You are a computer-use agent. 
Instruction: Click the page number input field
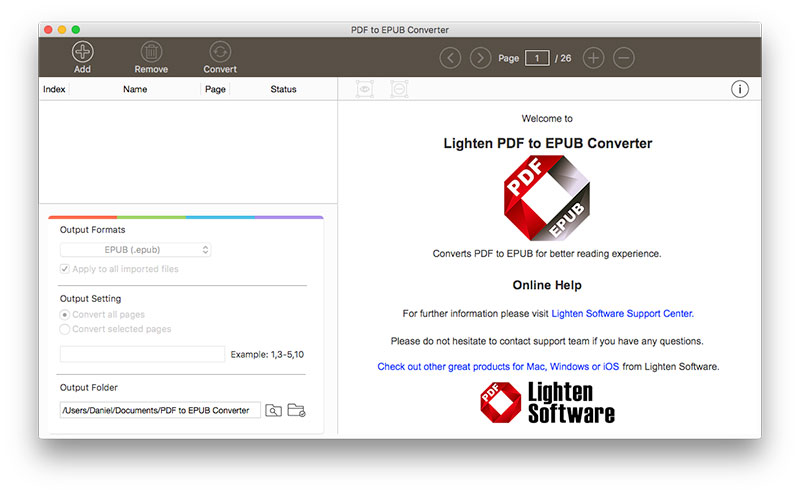pyautogui.click(x=537, y=58)
